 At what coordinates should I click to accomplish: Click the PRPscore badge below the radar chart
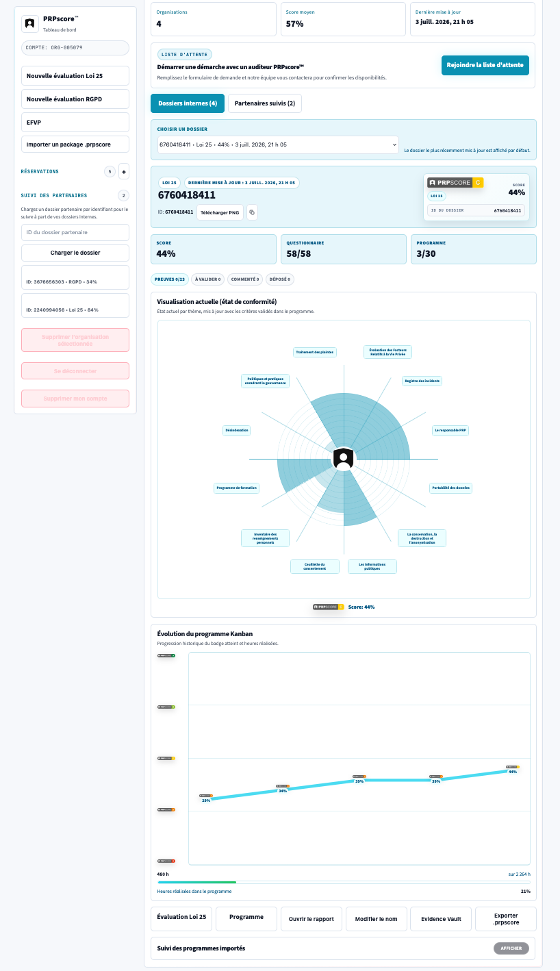329,607
